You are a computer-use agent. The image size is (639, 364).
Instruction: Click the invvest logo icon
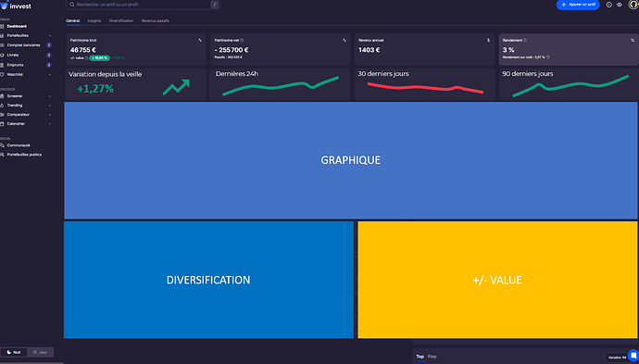tap(4, 6)
